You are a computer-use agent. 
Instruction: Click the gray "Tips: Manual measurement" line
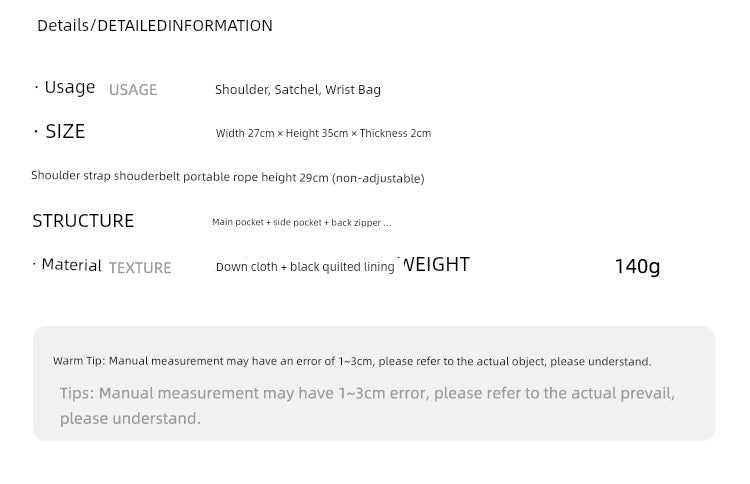pos(366,394)
